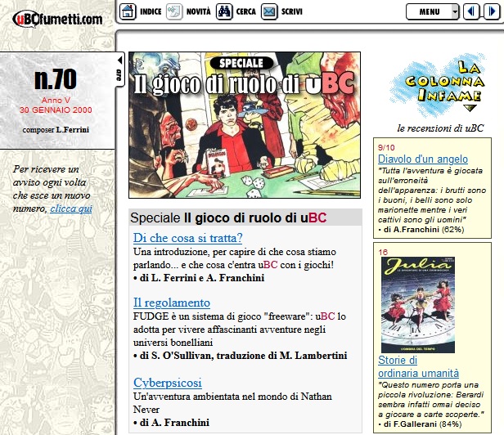Open the 'Di che cosa si tratta?' link
The image size is (504, 435).
click(x=188, y=238)
